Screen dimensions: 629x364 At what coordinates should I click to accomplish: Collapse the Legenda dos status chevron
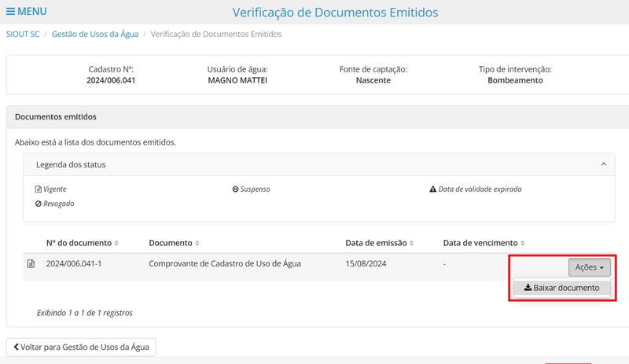[x=603, y=164]
